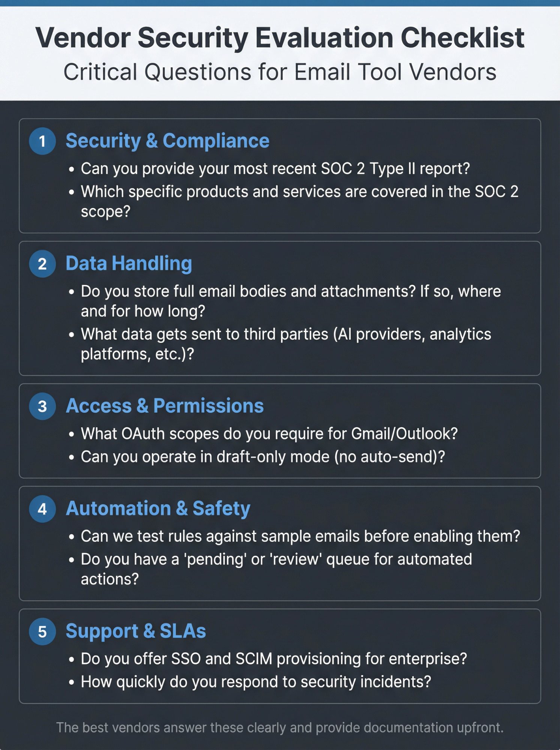Click the number 2 circle badge
The height and width of the screenshot is (750, 560).
tap(42, 264)
